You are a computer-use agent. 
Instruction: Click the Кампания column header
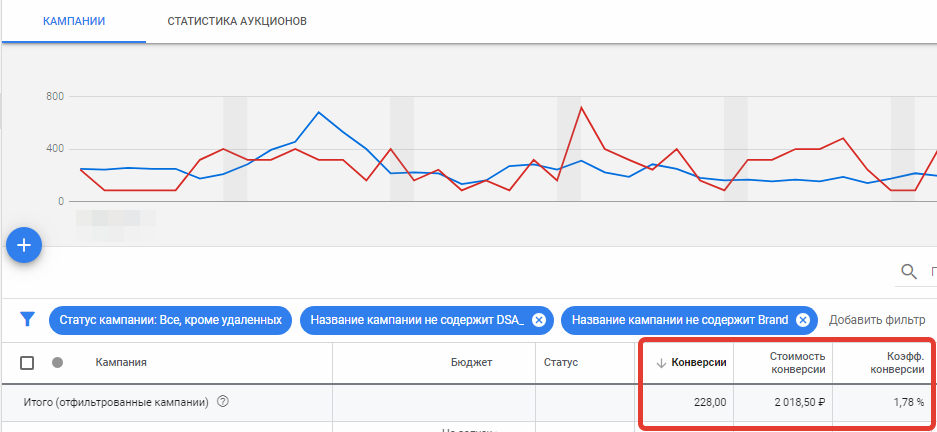(121, 363)
